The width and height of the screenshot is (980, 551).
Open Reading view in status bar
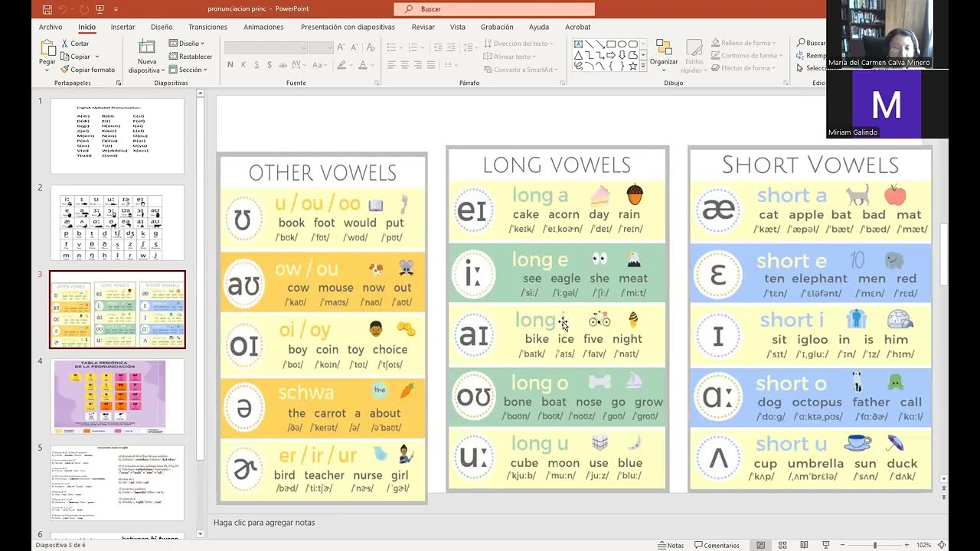pyautogui.click(x=804, y=545)
